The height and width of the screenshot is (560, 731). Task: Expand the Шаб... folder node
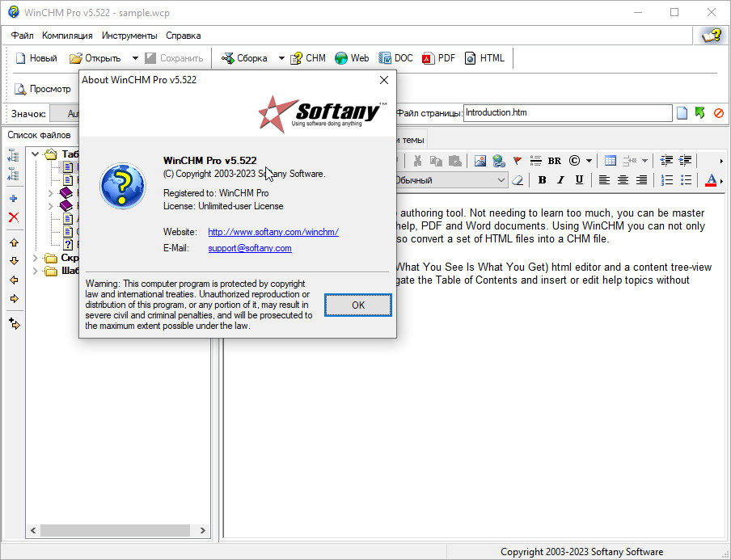pyautogui.click(x=35, y=271)
